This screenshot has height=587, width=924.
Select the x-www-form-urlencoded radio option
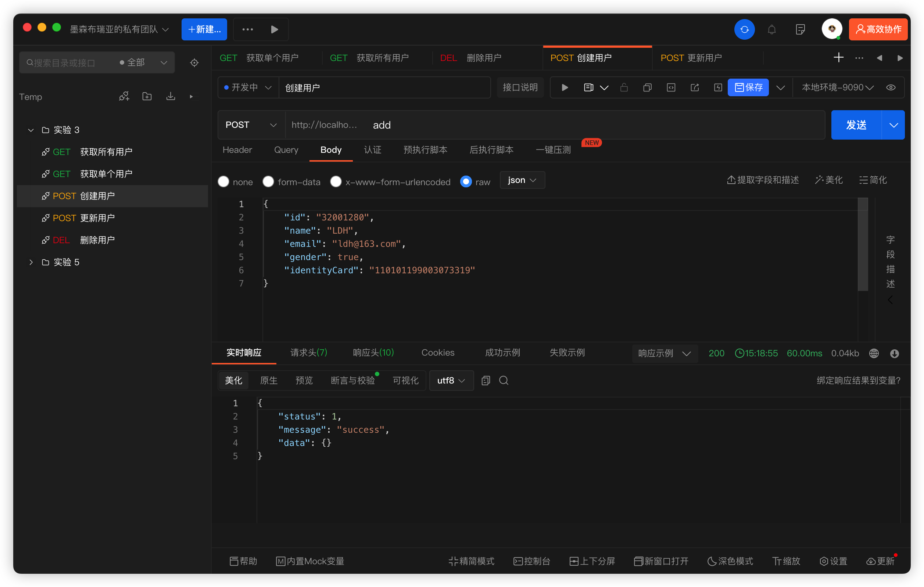(336, 181)
